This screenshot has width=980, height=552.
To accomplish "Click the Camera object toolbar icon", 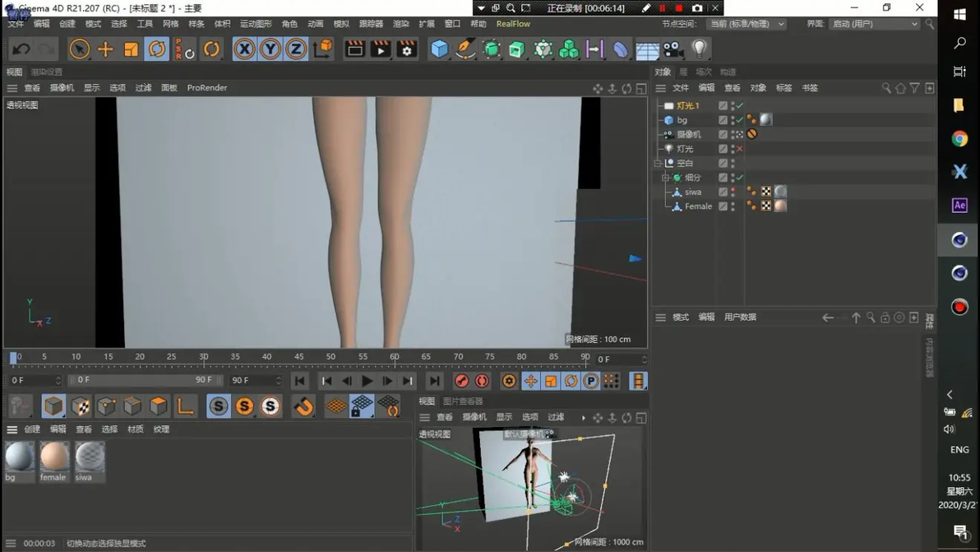I will [673, 49].
